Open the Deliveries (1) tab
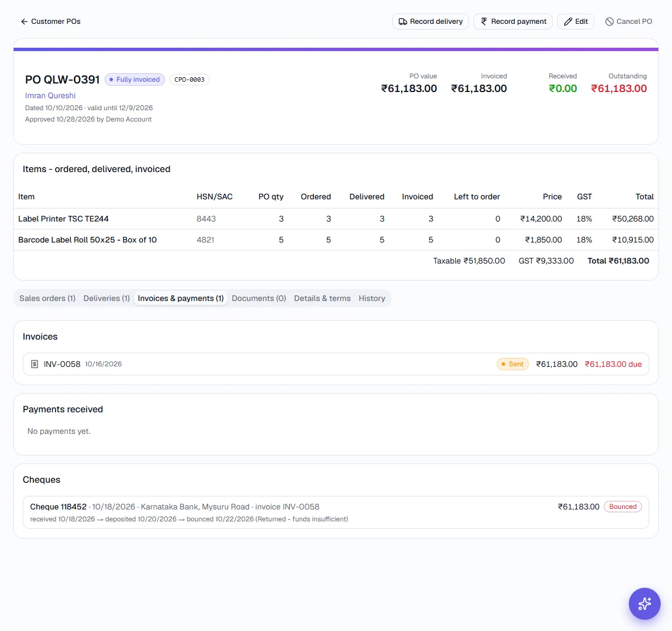Image resolution: width=672 pixels, height=631 pixels. pos(106,298)
